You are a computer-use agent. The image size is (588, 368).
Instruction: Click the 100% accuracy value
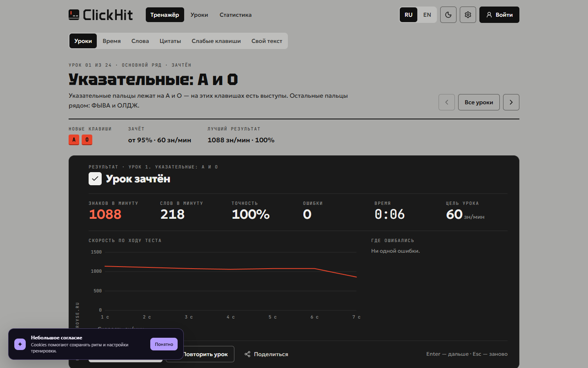pyautogui.click(x=251, y=214)
